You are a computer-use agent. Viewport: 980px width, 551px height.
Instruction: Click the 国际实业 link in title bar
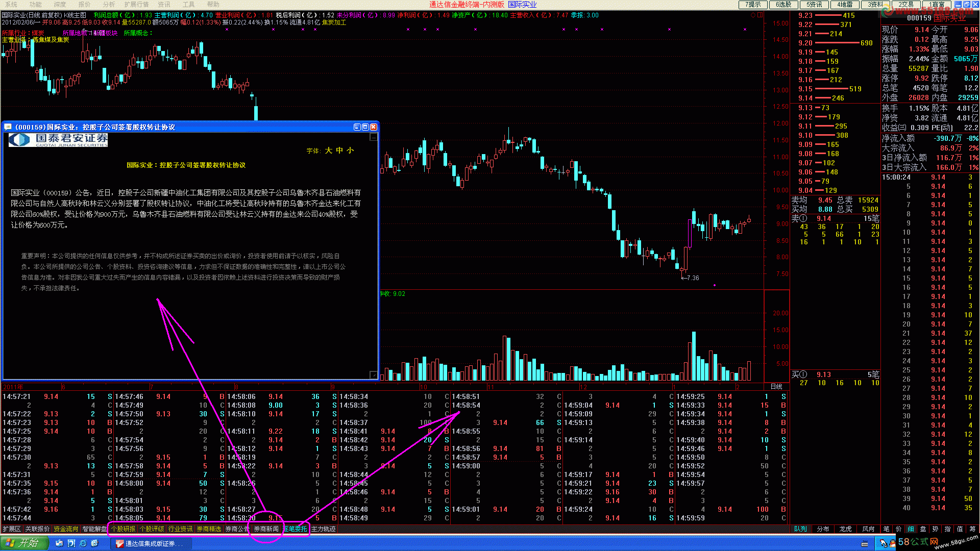click(522, 5)
